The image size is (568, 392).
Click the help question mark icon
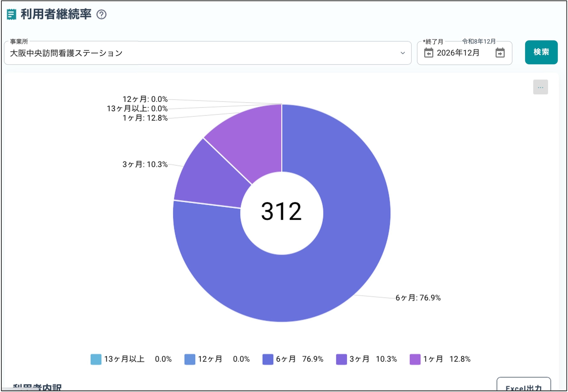pyautogui.click(x=101, y=14)
